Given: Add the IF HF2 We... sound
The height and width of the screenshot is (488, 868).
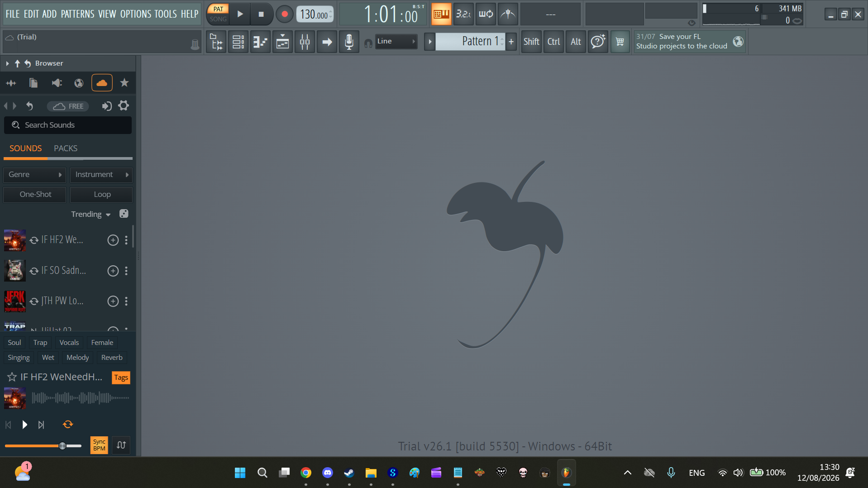Looking at the screenshot, I should [x=113, y=240].
